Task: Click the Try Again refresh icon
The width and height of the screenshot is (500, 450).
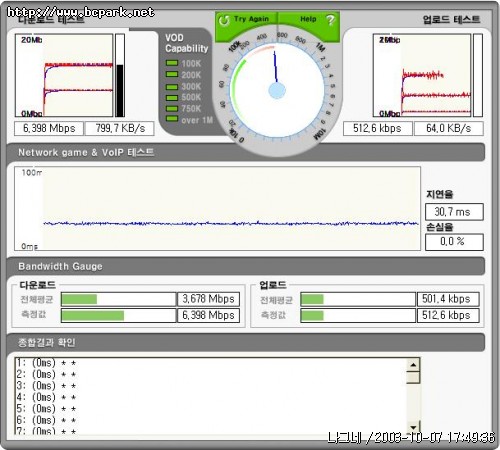Action: [224, 20]
